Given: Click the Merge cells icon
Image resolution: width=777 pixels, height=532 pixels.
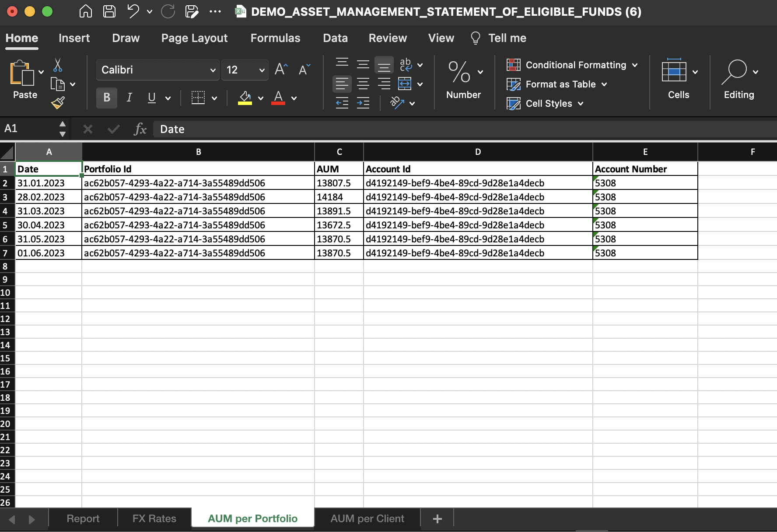Looking at the screenshot, I should (405, 84).
